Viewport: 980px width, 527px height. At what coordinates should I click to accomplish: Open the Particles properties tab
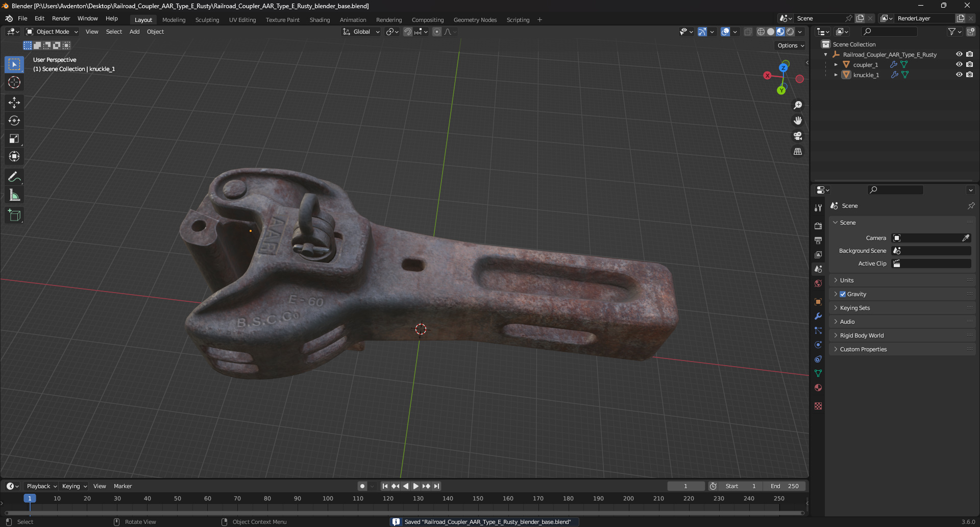click(x=818, y=330)
